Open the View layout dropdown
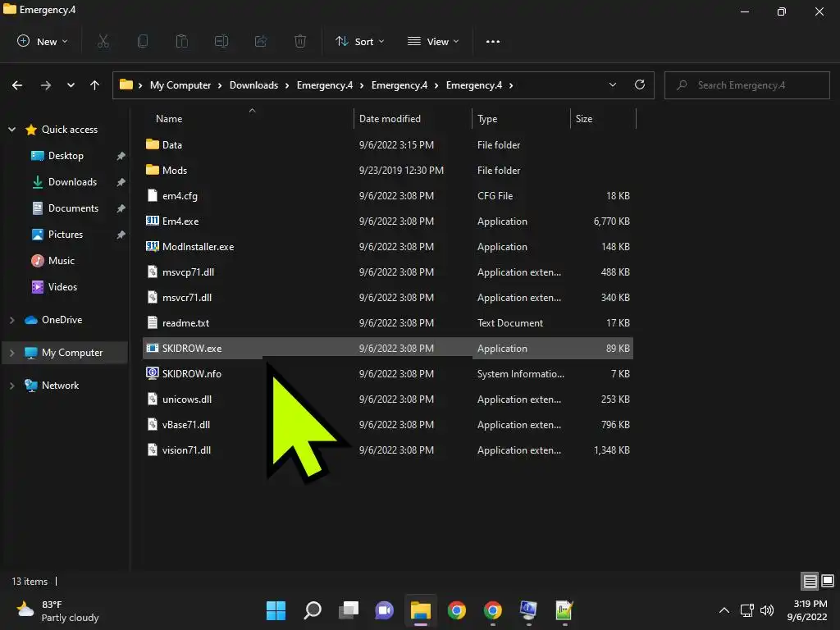Image resolution: width=840 pixels, height=630 pixels. (433, 41)
